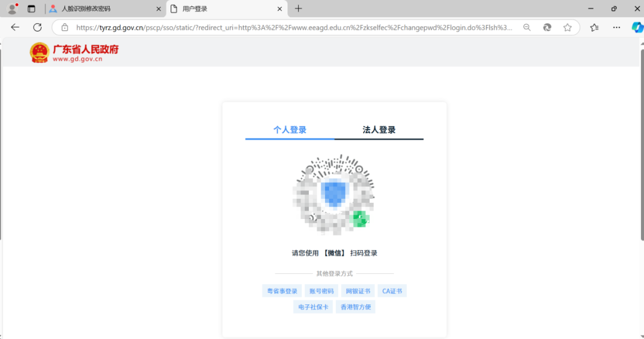The width and height of the screenshot is (644, 339).
Task: Switch to 个人登录 tab
Action: 290,130
